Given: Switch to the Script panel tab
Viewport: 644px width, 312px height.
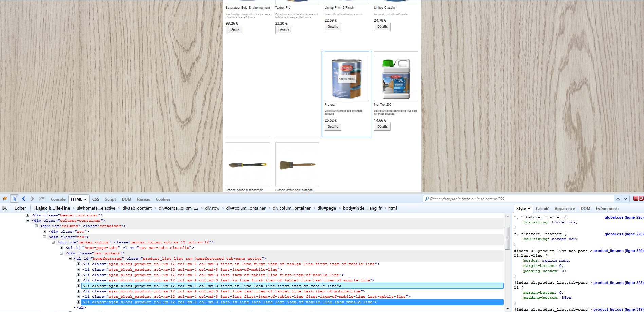Looking at the screenshot, I should pyautogui.click(x=110, y=199).
